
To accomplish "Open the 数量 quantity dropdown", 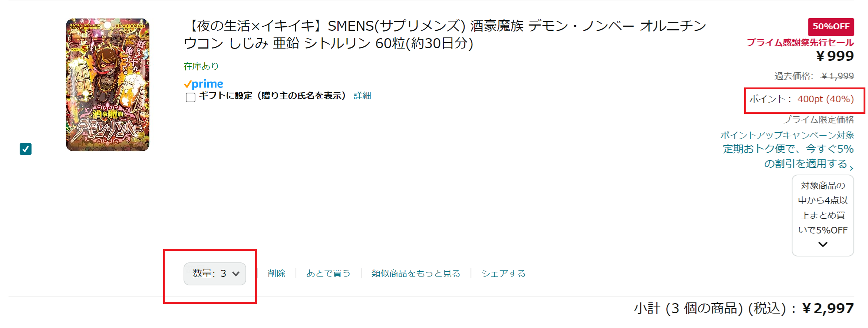I will (215, 274).
